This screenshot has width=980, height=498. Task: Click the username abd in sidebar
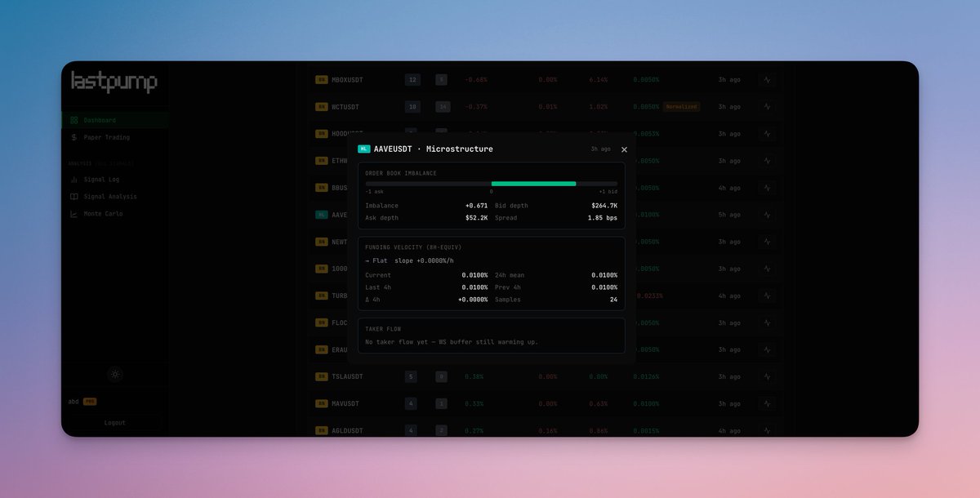point(73,402)
